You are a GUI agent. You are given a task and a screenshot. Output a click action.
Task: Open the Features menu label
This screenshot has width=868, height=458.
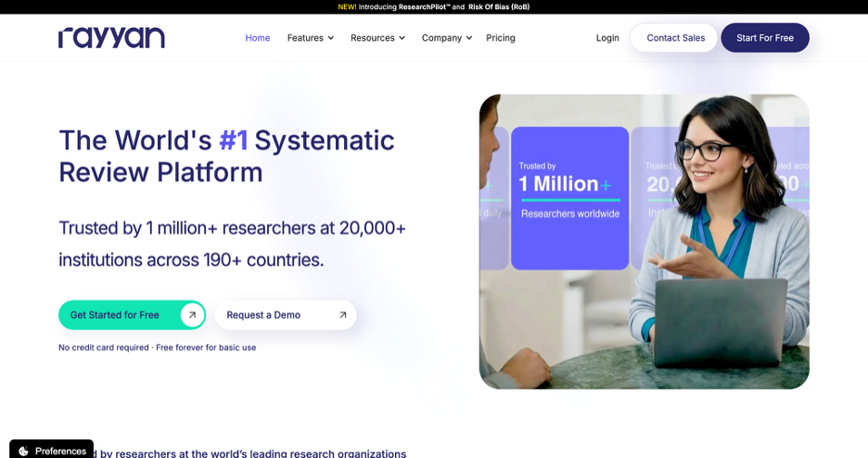(305, 38)
